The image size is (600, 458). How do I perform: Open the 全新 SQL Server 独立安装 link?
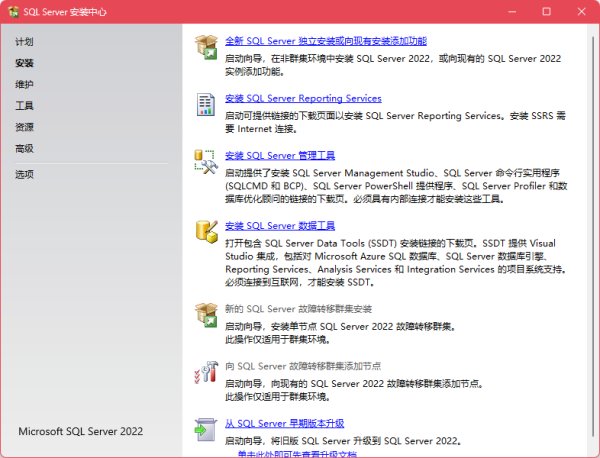click(326, 41)
